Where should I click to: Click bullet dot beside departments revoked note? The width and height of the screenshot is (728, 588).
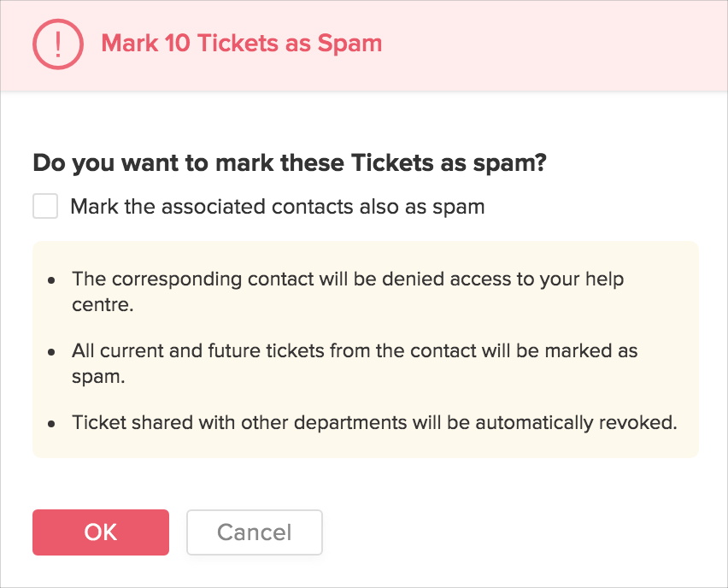point(53,424)
